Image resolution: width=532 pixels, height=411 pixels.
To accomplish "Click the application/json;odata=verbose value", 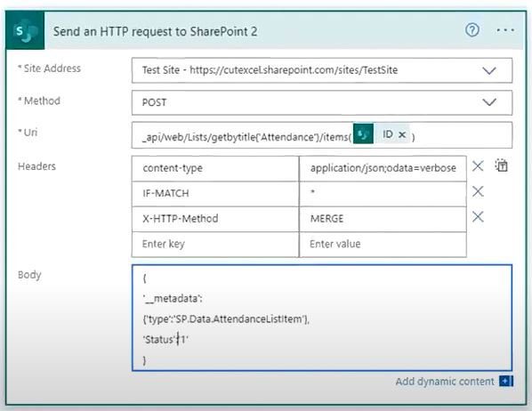I will tap(383, 168).
